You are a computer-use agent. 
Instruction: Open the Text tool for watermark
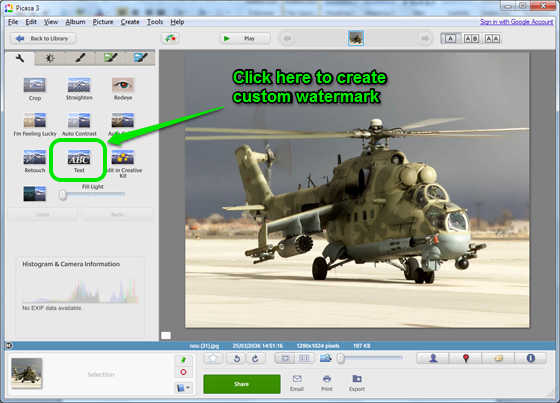79,157
